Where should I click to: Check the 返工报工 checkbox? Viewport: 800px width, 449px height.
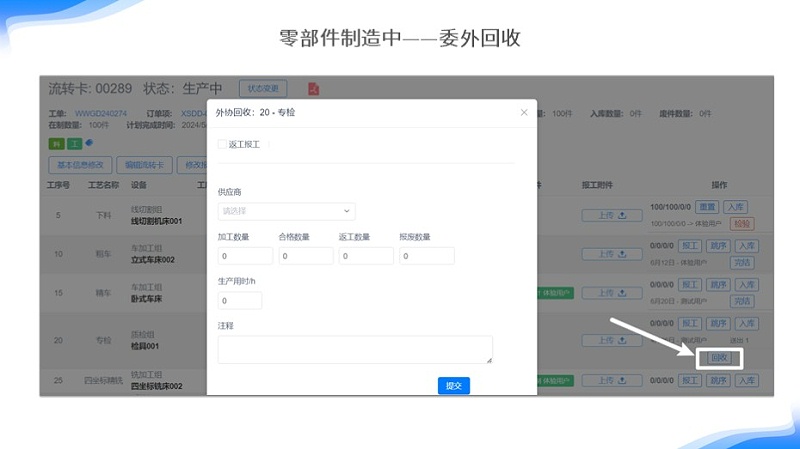pos(222,144)
